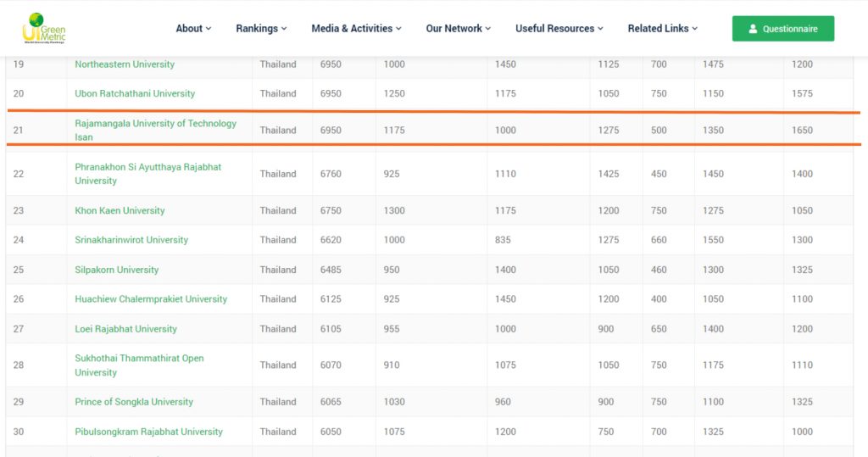868x457 pixels.
Task: Click the UI GreenMetric logo
Action: point(43,28)
